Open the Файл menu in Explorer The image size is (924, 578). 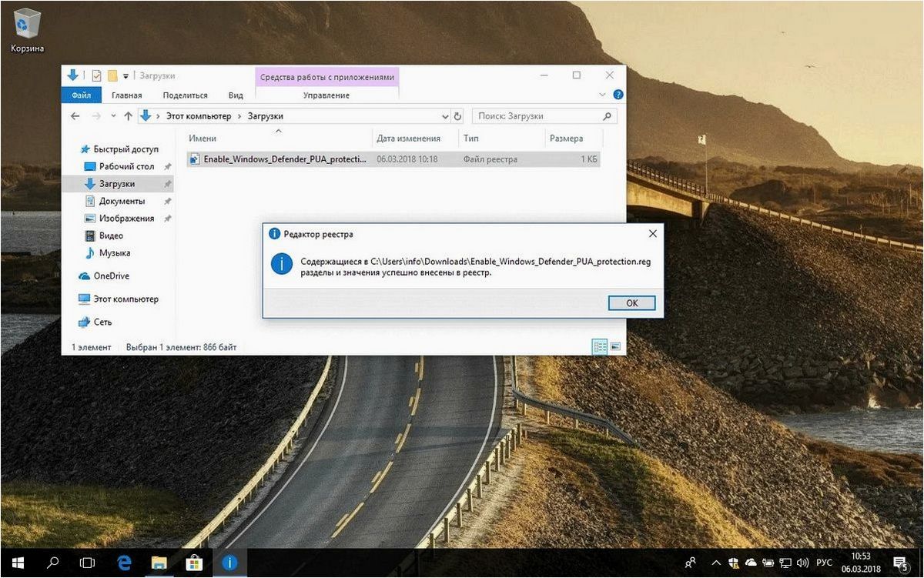click(x=81, y=95)
